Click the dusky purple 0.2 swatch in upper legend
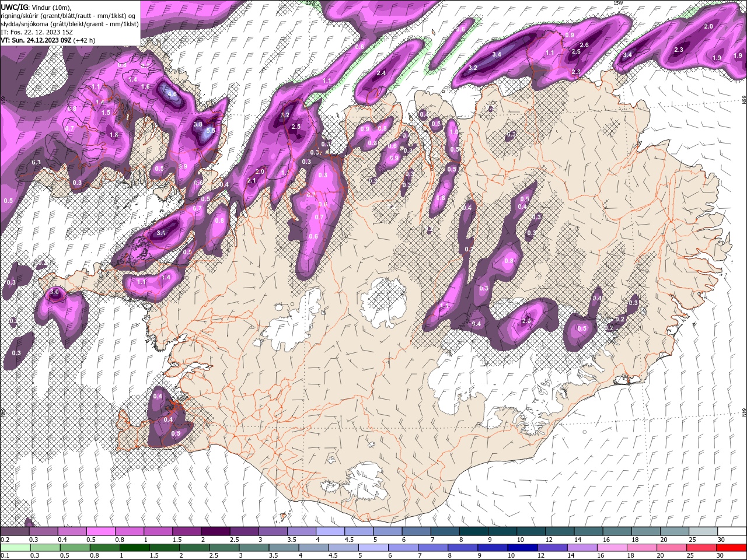Image resolution: width=747 pixels, height=560 pixels. (x=15, y=531)
